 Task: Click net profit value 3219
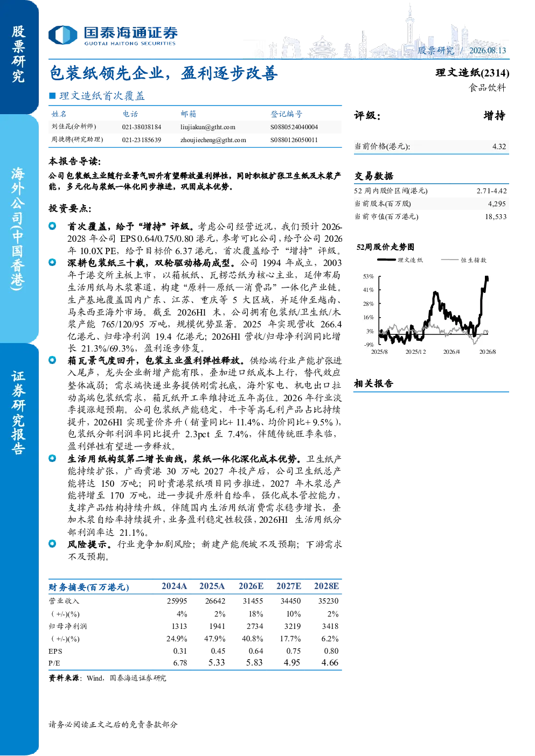pos(293,626)
